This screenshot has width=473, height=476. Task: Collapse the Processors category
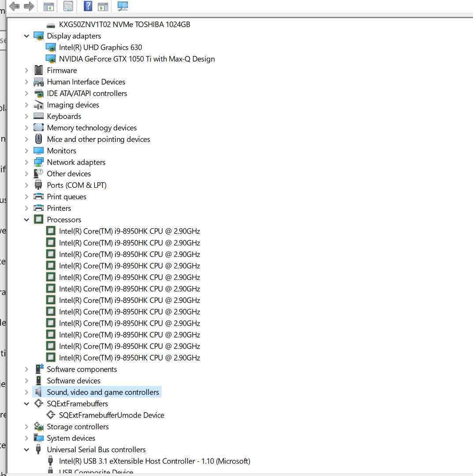tap(26, 219)
